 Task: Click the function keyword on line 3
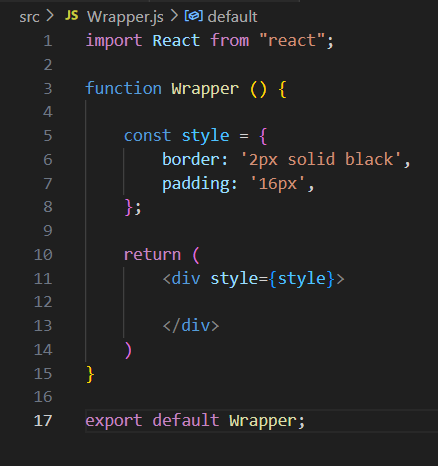click(124, 88)
